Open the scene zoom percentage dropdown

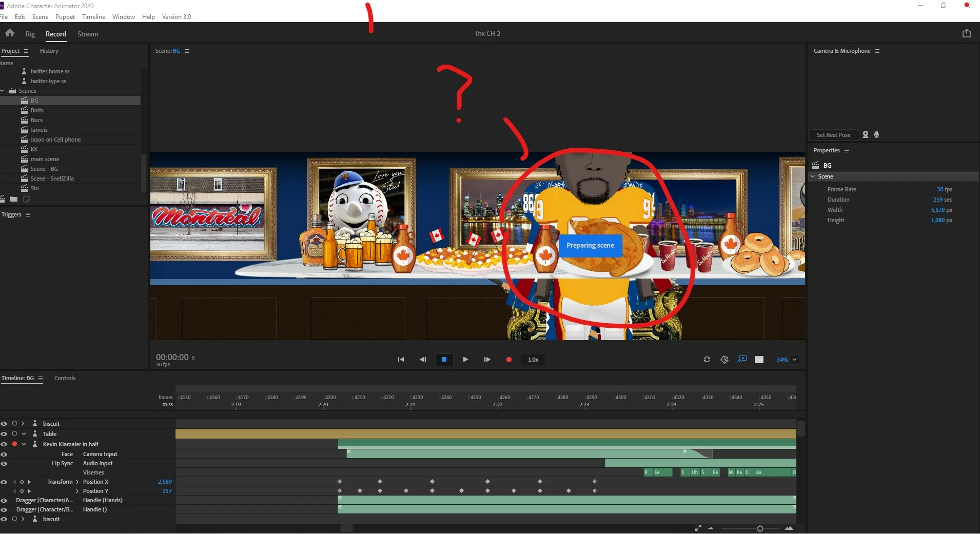pos(795,360)
